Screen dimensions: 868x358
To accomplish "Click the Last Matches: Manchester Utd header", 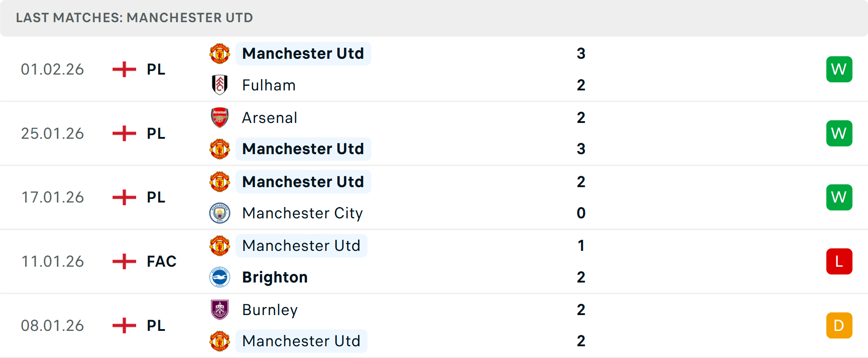I will click(x=134, y=18).
